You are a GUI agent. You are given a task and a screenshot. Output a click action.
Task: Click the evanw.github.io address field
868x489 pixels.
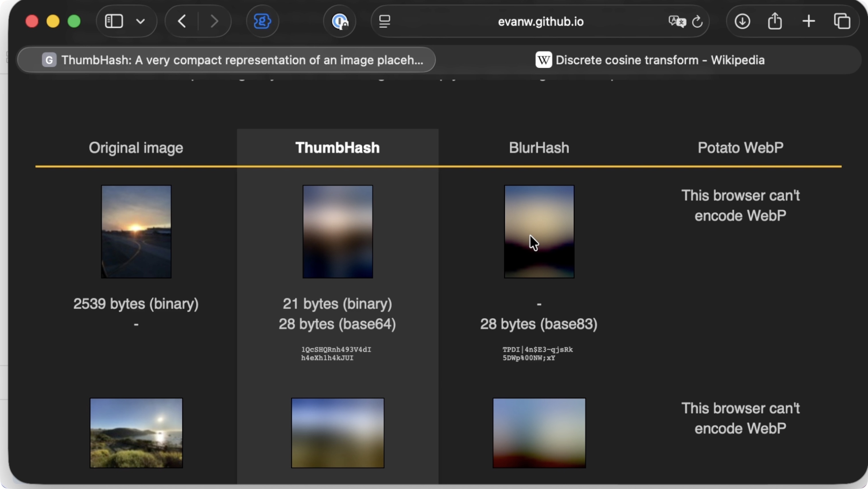[x=540, y=22]
